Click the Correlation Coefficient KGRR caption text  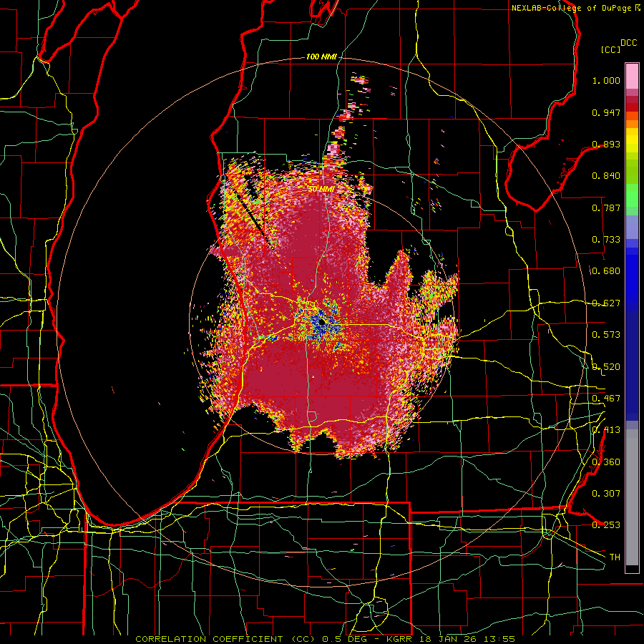(x=325, y=639)
